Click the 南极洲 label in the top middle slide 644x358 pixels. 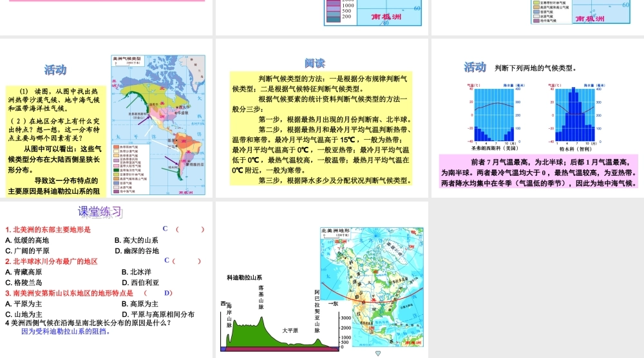tap(386, 17)
